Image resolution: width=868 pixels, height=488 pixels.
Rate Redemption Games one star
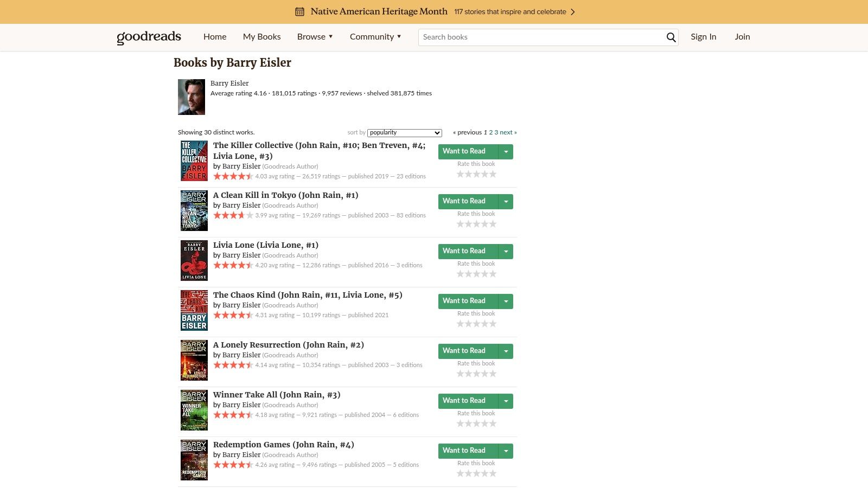tap(461, 473)
